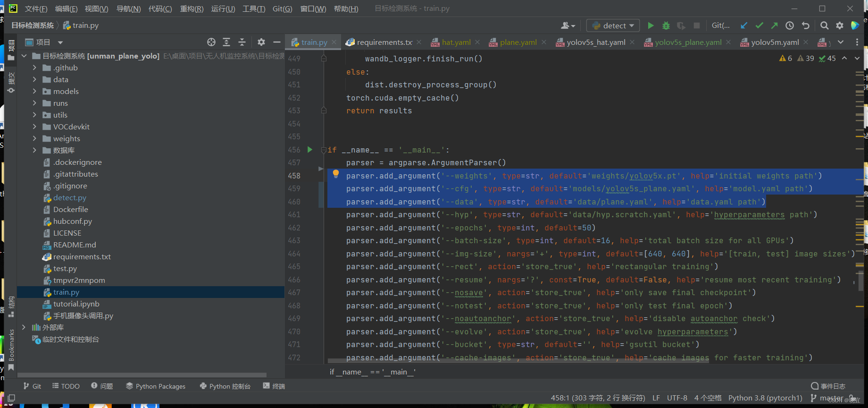The width and height of the screenshot is (868, 408).
Task: Click the Git commit checkmark icon
Action: (x=759, y=25)
